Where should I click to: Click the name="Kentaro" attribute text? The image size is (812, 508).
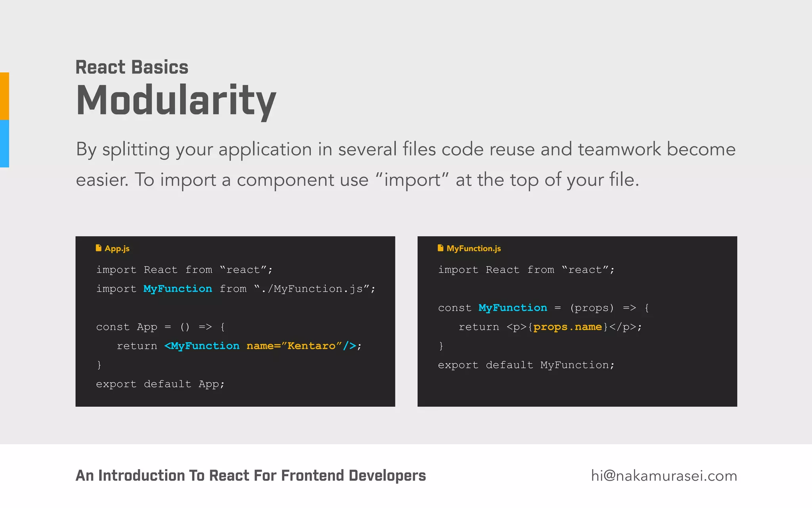tap(294, 346)
